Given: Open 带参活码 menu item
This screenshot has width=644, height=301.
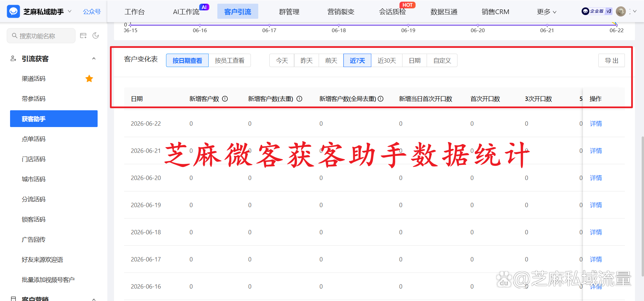Looking at the screenshot, I should coord(34,99).
